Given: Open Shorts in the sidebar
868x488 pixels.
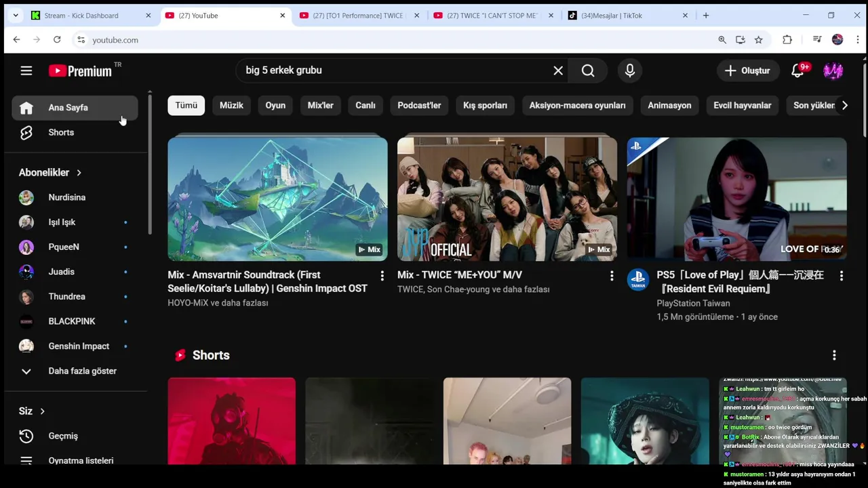Looking at the screenshot, I should click(x=75, y=132).
